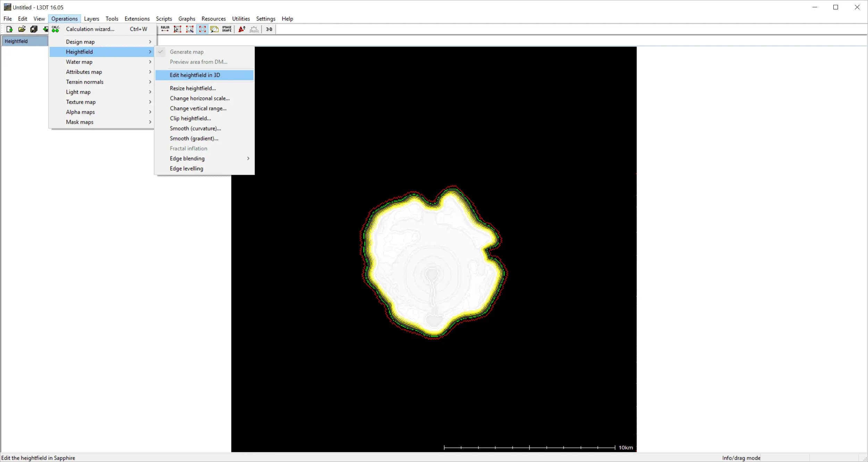Click the select-area tool icon with cursor
This screenshot has width=868, height=462.
177,29
